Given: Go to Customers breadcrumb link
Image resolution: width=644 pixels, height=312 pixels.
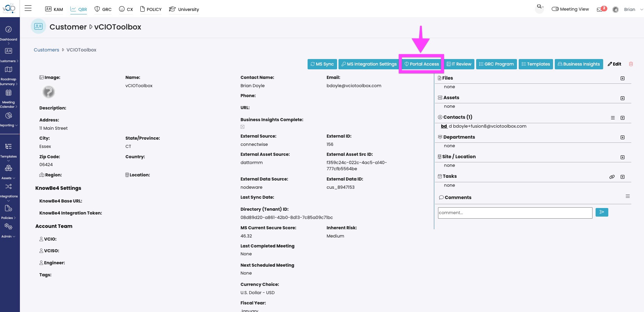Looking at the screenshot, I should (46, 50).
